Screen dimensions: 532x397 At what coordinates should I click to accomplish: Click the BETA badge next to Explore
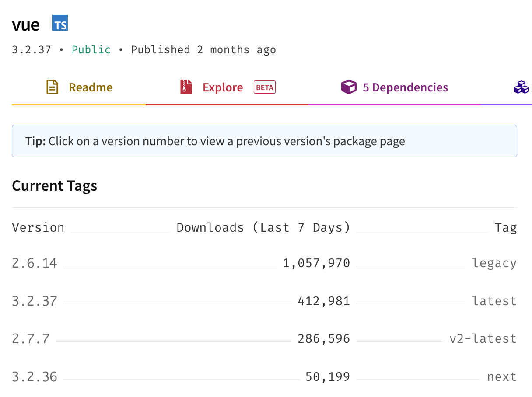click(265, 87)
